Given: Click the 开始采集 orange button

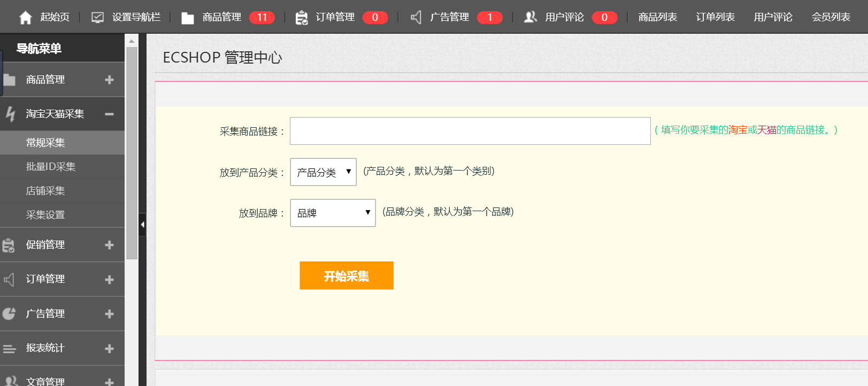Looking at the screenshot, I should 347,275.
